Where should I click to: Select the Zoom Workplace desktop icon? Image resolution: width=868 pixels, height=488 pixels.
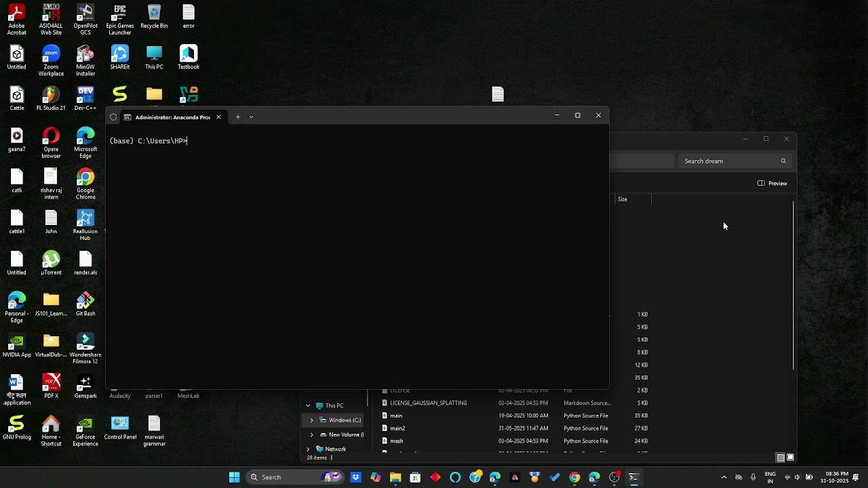(x=51, y=61)
